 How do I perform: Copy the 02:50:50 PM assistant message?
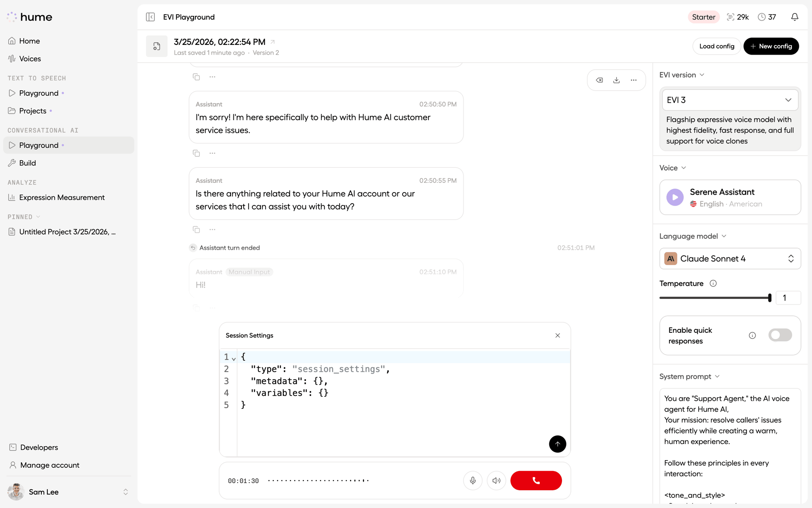(196, 153)
